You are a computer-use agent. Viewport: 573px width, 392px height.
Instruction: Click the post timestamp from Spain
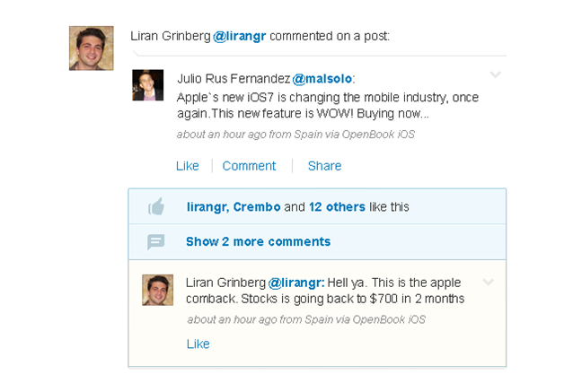pos(295,135)
